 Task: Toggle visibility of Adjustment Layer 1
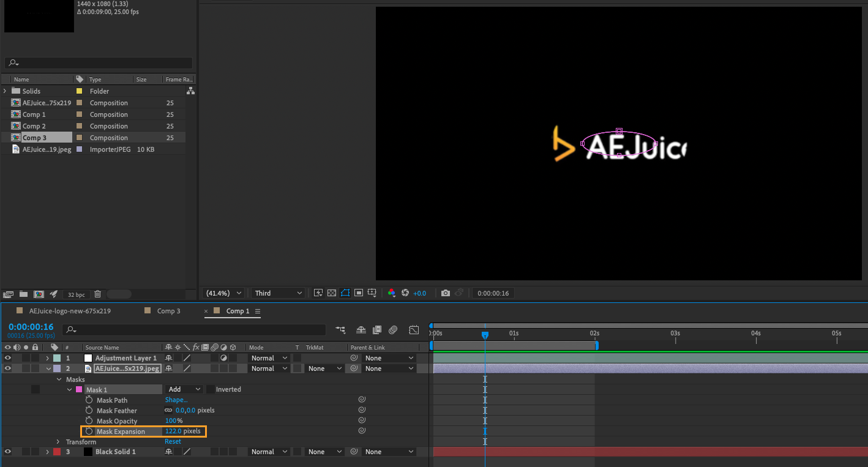coord(8,358)
